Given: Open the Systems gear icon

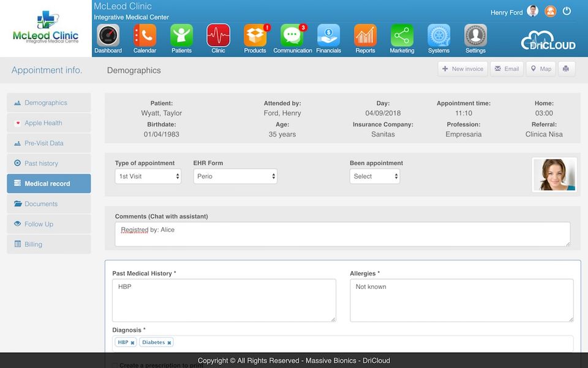Looking at the screenshot, I should point(439,36).
